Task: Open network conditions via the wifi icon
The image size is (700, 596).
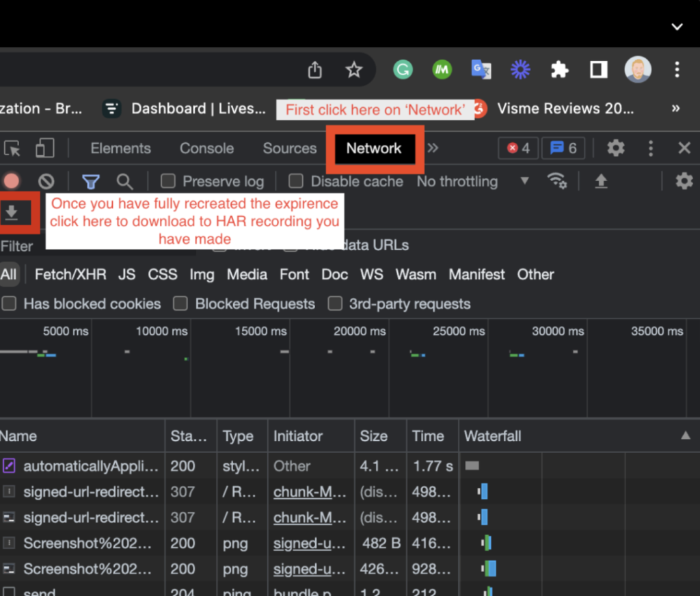Action: (558, 181)
